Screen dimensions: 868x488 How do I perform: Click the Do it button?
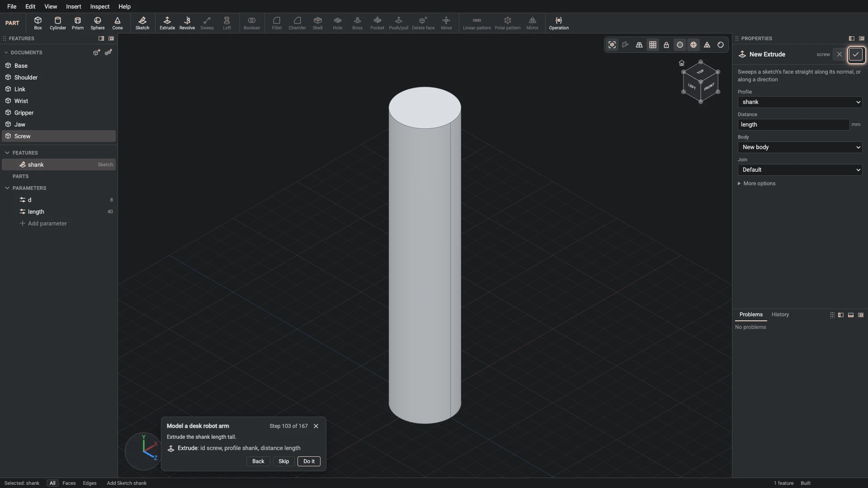click(x=309, y=461)
